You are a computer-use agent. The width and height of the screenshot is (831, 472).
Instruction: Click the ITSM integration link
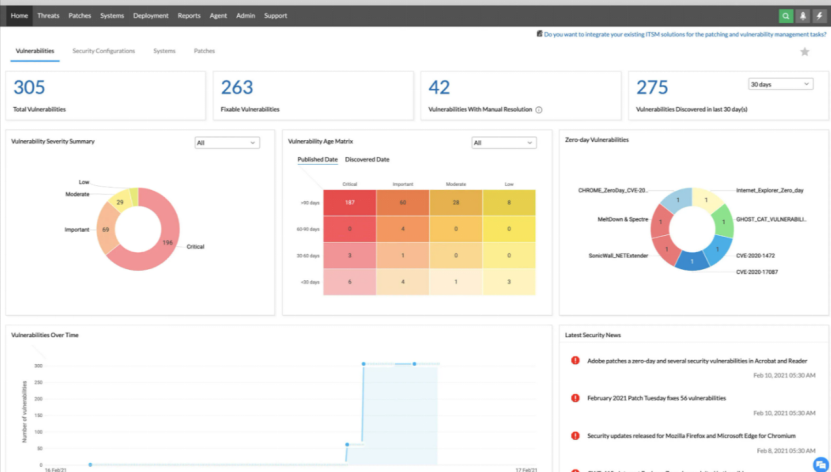pos(685,34)
